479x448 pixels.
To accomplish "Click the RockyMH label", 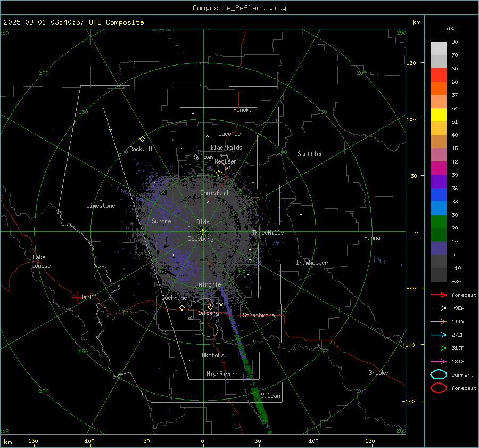I will 141,149.
